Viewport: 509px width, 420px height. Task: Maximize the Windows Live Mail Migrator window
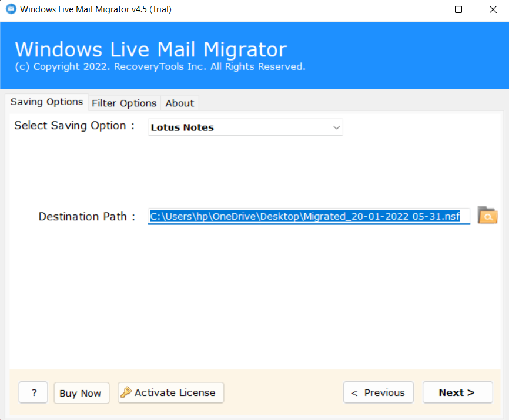click(458, 9)
